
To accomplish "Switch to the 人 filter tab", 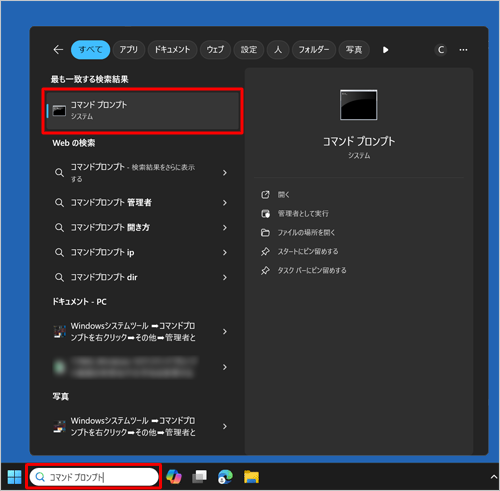I will point(278,50).
